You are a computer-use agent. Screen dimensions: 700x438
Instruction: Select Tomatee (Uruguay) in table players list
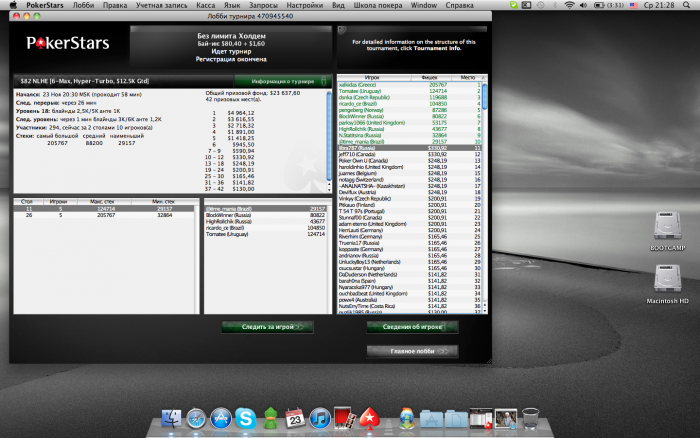click(x=266, y=234)
